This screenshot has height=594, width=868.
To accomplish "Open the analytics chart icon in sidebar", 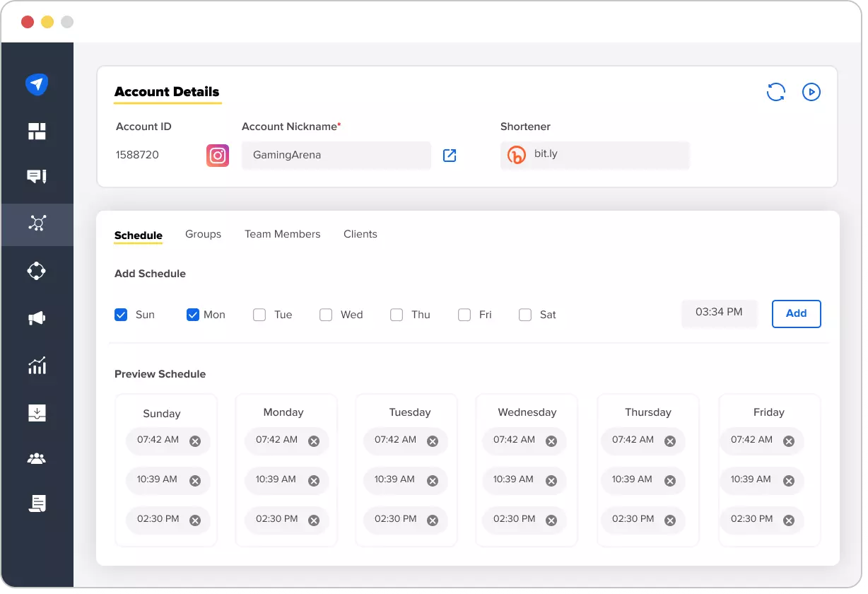I will point(37,366).
